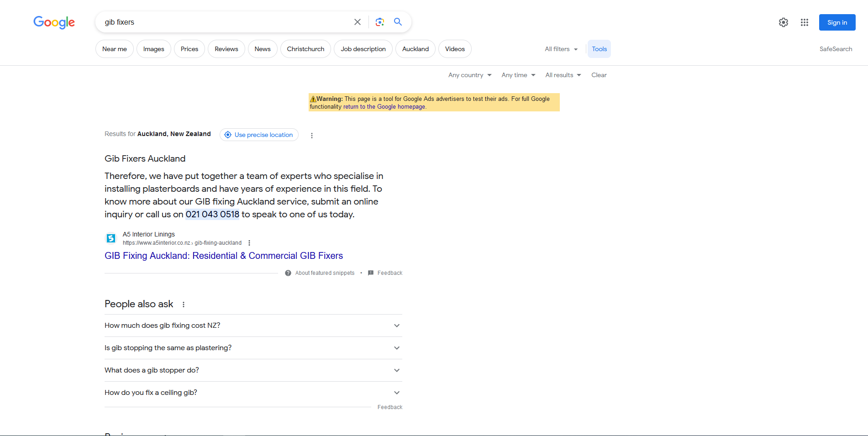Viewport: 868px width, 436px height.
Task: Toggle the Tools button
Action: tap(599, 49)
